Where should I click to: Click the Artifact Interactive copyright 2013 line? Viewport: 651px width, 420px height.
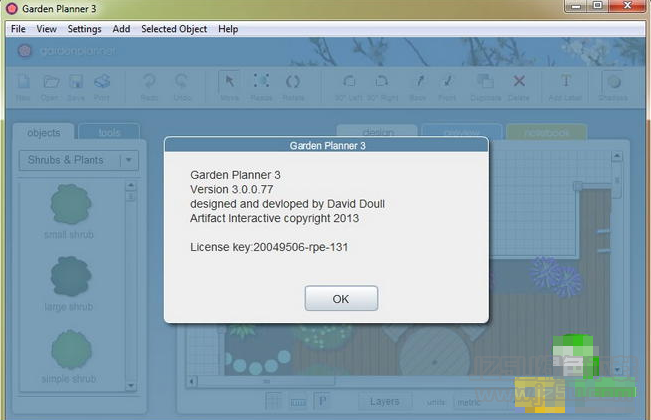(x=274, y=218)
